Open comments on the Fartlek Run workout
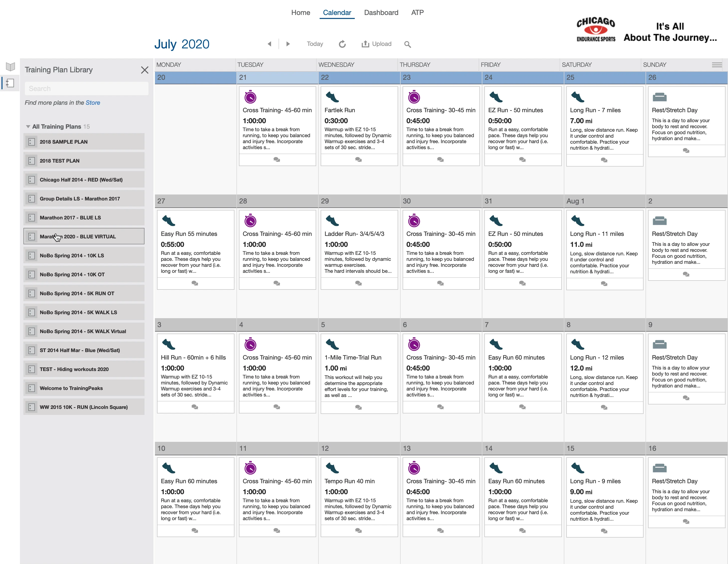728x564 pixels. [x=358, y=159]
